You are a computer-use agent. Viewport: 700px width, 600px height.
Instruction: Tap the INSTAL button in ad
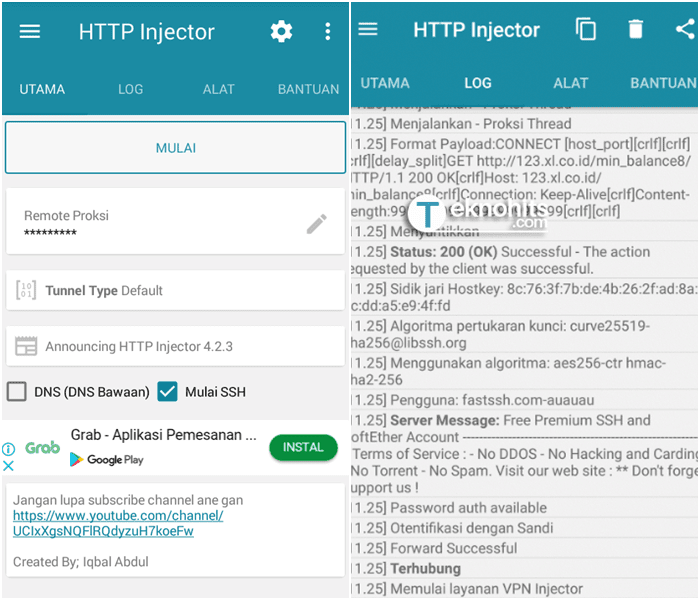coord(303,447)
